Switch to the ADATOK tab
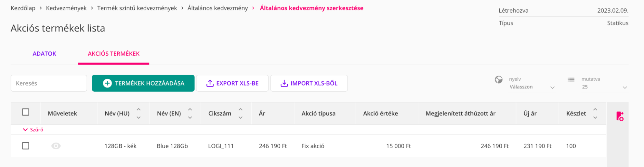Viewport: 644px width, 167px height. pyautogui.click(x=44, y=54)
